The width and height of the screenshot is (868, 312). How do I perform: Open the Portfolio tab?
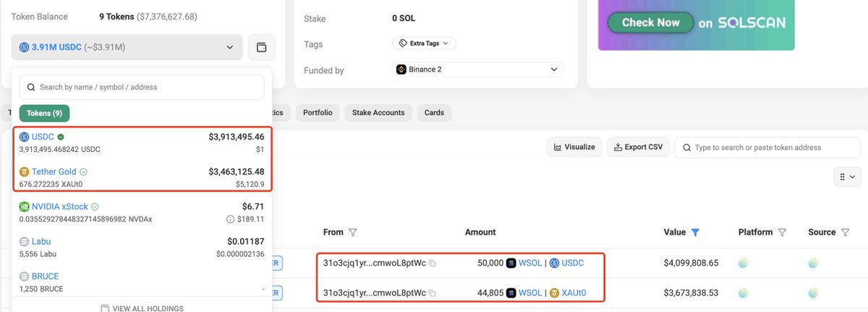318,113
